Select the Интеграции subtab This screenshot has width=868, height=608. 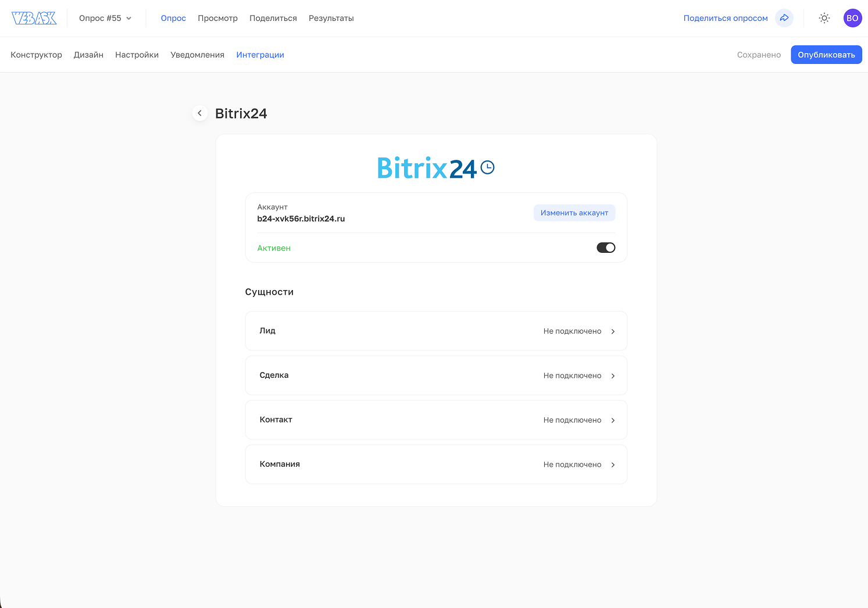(x=260, y=55)
